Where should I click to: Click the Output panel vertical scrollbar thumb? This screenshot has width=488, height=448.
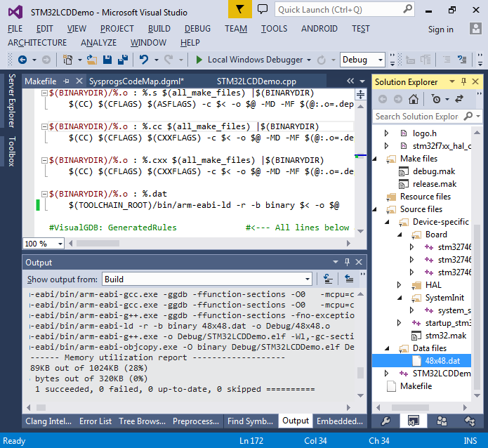pyautogui.click(x=360, y=373)
